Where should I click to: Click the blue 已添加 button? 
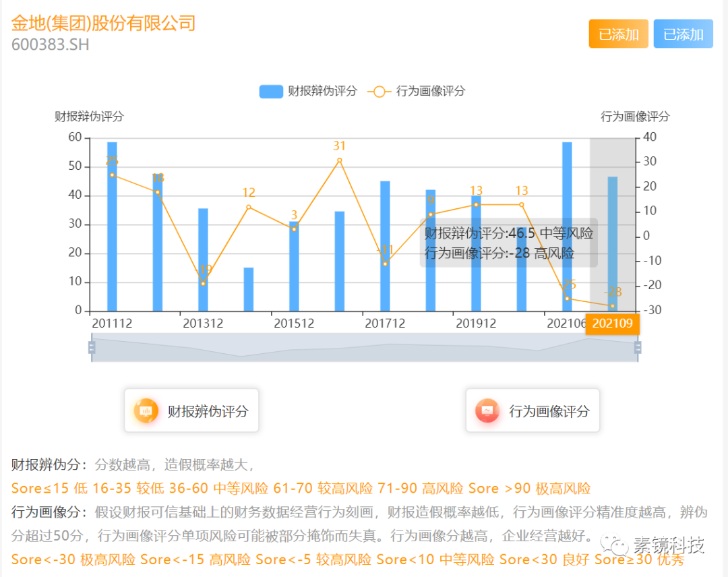click(x=683, y=34)
